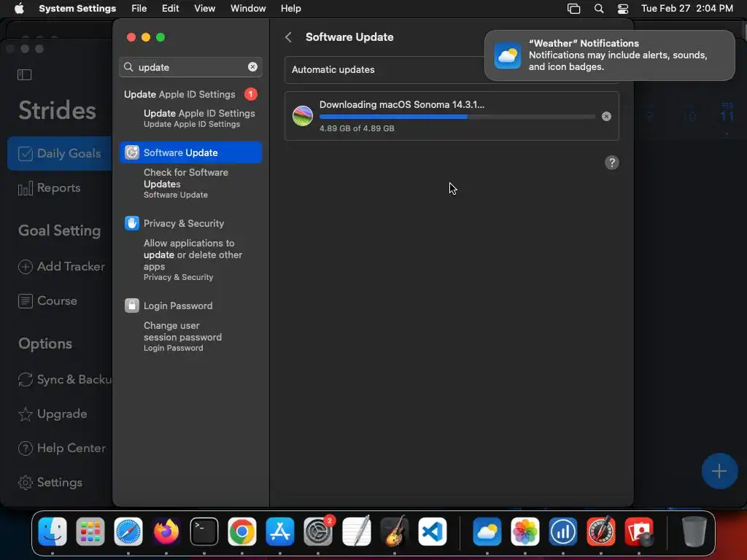Open the Privacy & Security result
747x560 pixels.
coord(190,223)
